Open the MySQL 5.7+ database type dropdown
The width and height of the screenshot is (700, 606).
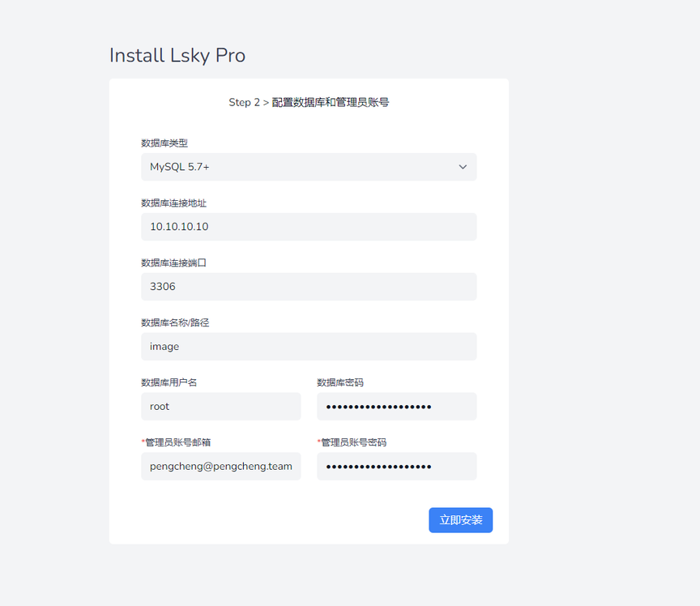click(x=309, y=167)
